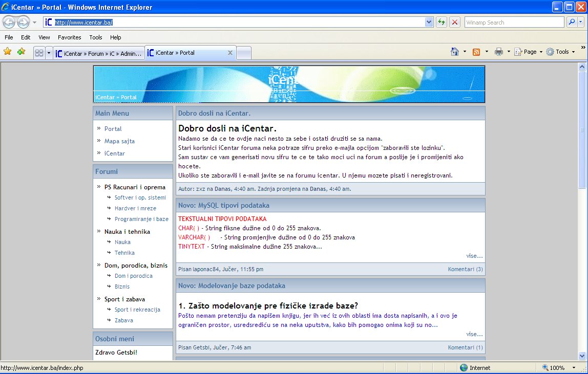
Task: Open the Quick Tabs grid icon
Action: click(x=39, y=53)
